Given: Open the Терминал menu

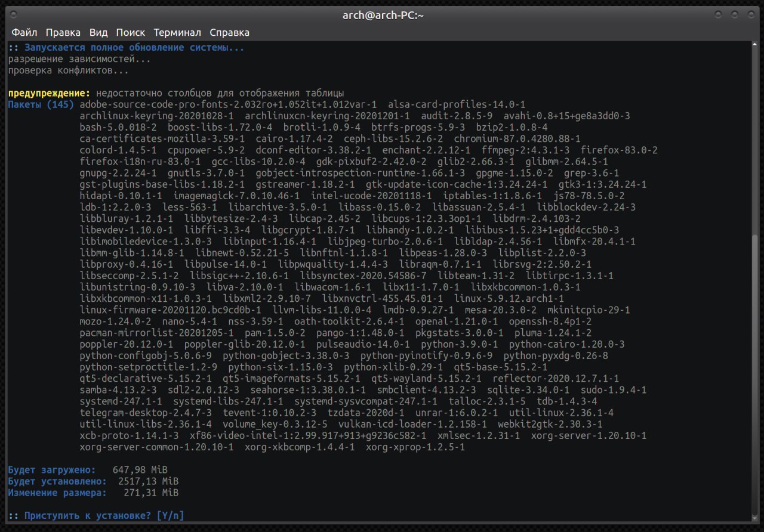Looking at the screenshot, I should tap(177, 32).
